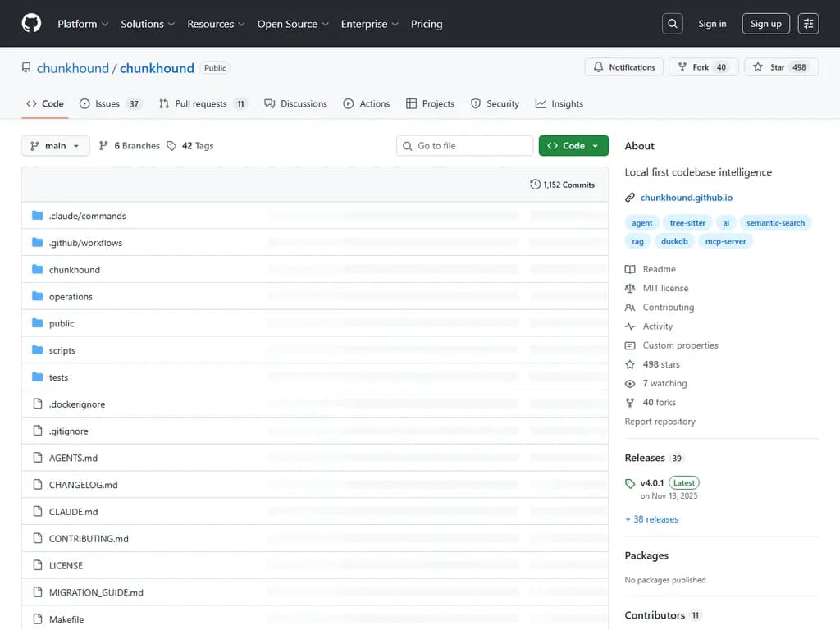Viewport: 840px width, 630px height.
Task: Open the + 38 releases link
Action: click(652, 518)
